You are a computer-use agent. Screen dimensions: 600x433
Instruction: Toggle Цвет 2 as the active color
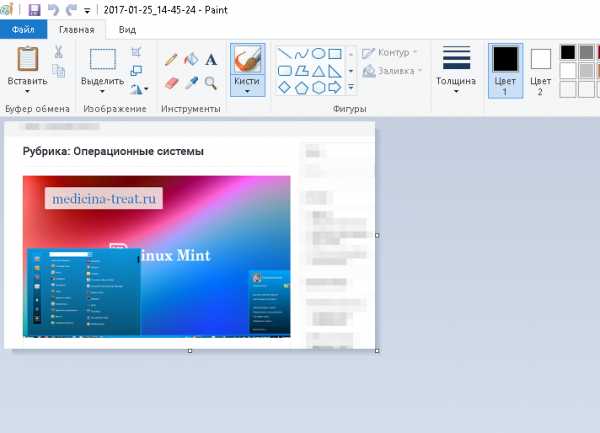(x=541, y=70)
